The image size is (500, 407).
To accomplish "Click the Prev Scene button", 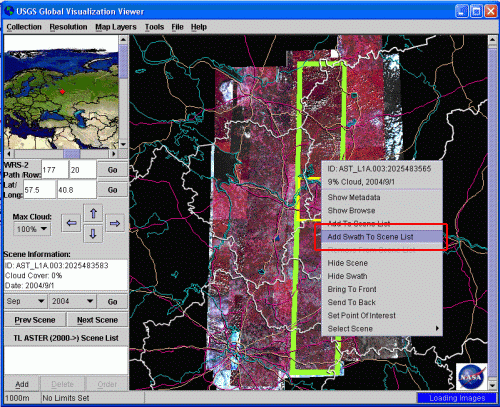I will click(x=35, y=320).
